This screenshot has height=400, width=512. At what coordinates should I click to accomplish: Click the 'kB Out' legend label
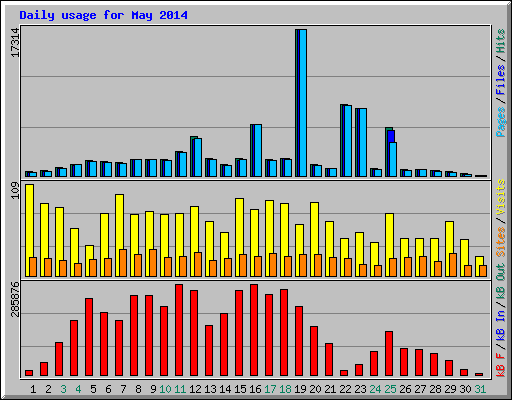click(500, 281)
